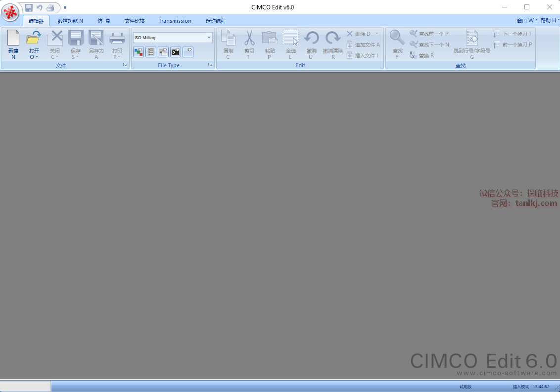Click the quick access save icon
Screen dimensions: 560x392
[x=29, y=7]
